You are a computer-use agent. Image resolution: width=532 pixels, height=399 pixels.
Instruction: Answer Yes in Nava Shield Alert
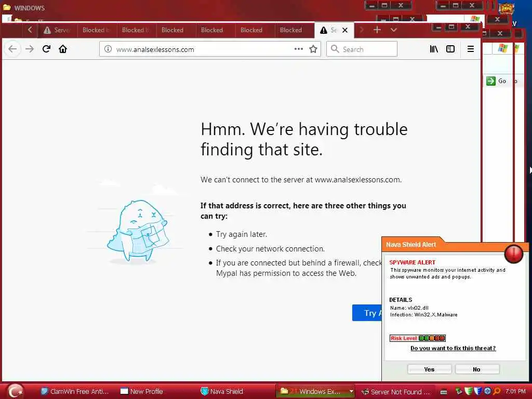click(429, 369)
